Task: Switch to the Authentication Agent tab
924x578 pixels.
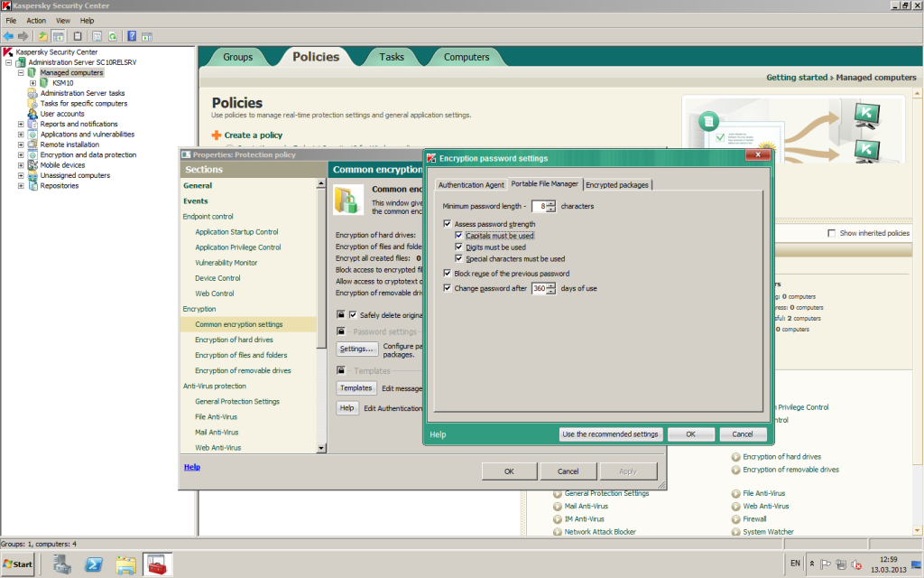Action: tap(471, 184)
